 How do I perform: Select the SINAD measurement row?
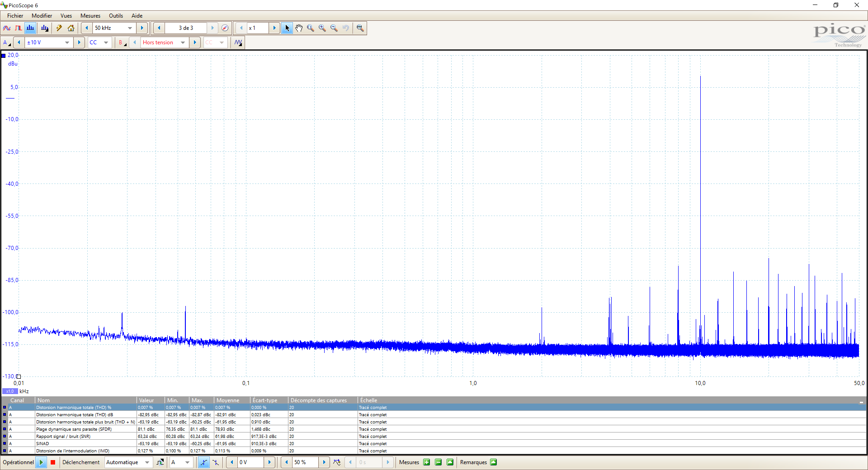point(434,444)
